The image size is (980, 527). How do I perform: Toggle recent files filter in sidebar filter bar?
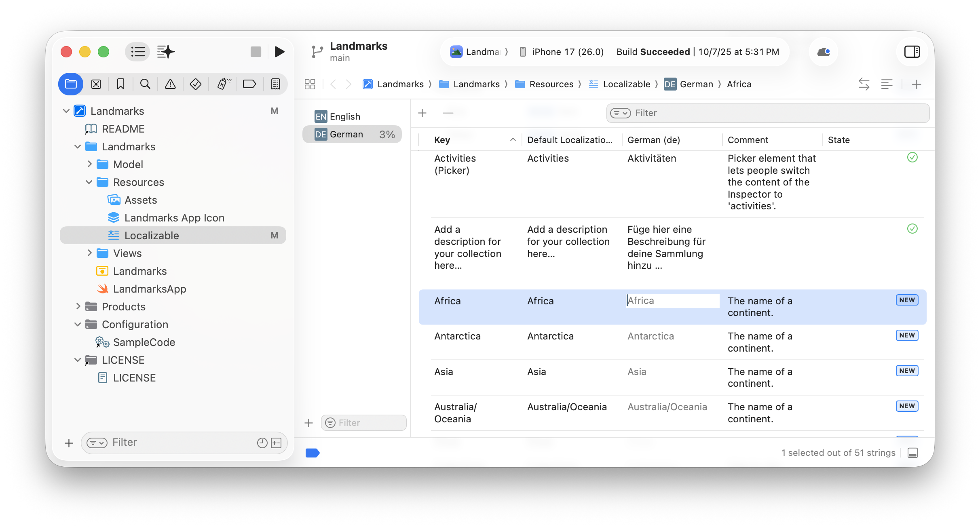262,443
